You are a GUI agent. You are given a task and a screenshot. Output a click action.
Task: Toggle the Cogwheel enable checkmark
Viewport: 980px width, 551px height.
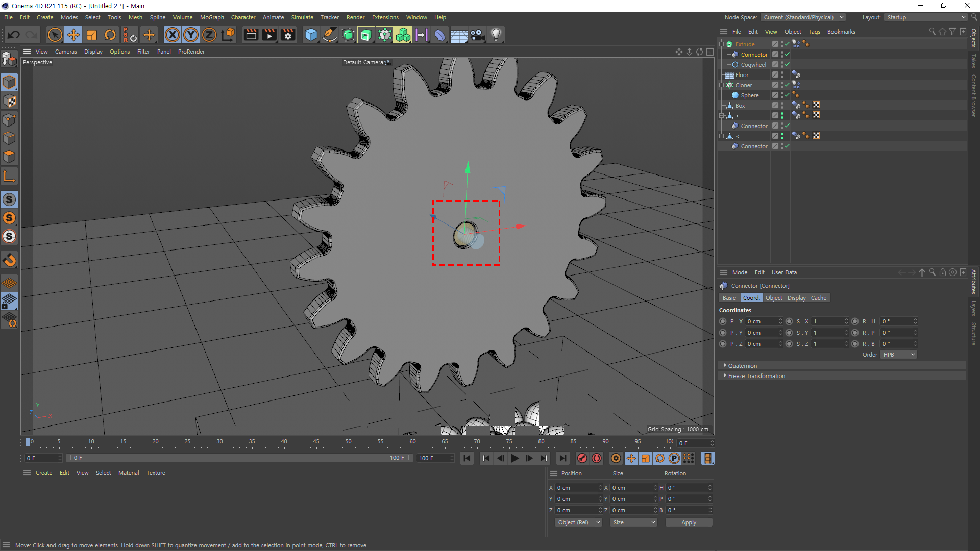(787, 65)
